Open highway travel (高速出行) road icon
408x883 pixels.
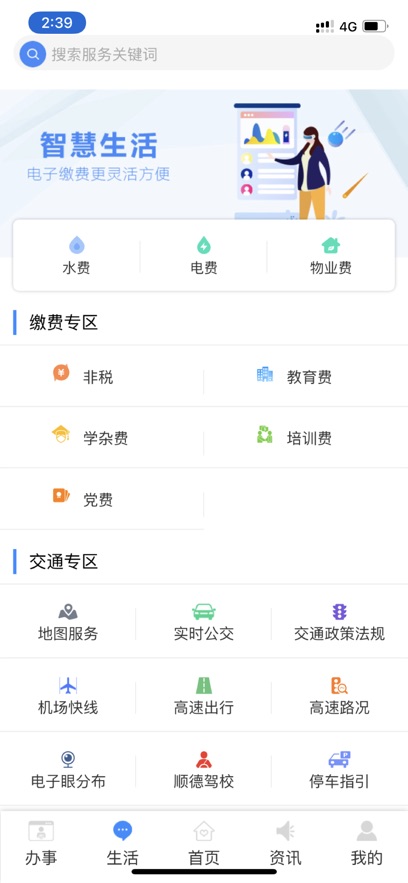click(x=204, y=685)
